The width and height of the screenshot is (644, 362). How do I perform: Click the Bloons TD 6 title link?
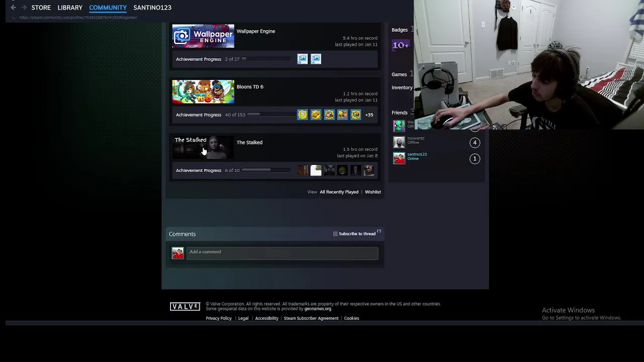(x=250, y=86)
